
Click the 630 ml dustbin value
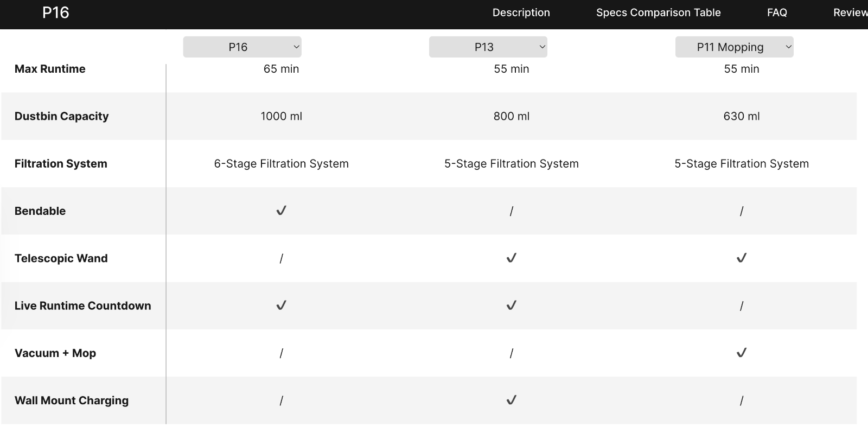(x=741, y=116)
